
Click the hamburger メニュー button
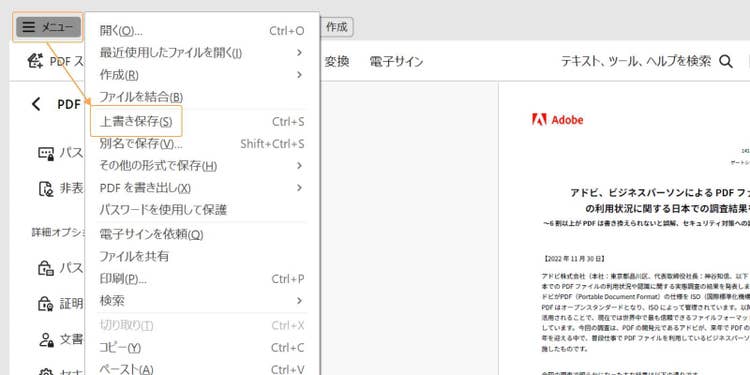pos(48,27)
